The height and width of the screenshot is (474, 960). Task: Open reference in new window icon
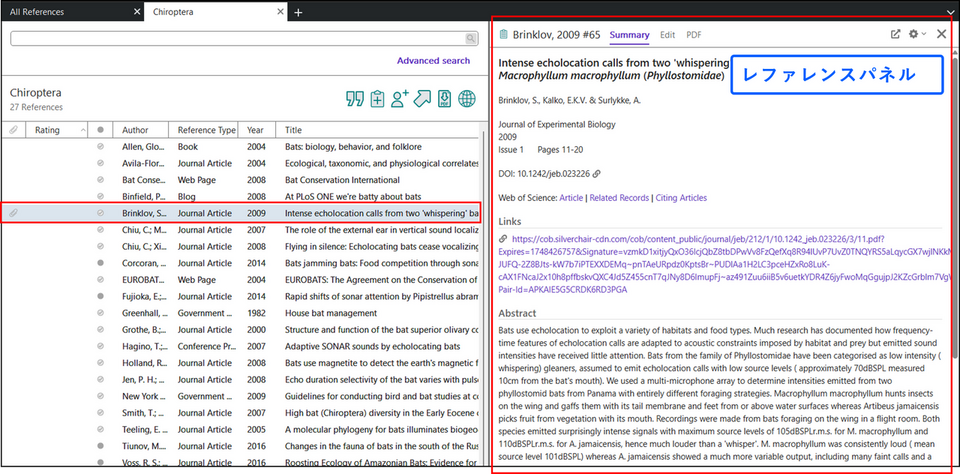tap(895, 34)
